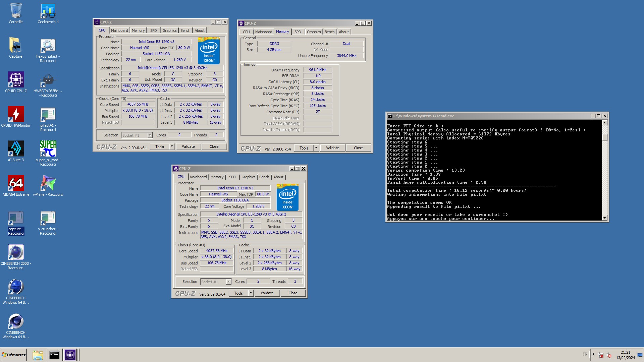Expand Tools dropdown arrow in Memory CPU-Z window
This screenshot has height=362, width=644.
(x=316, y=148)
